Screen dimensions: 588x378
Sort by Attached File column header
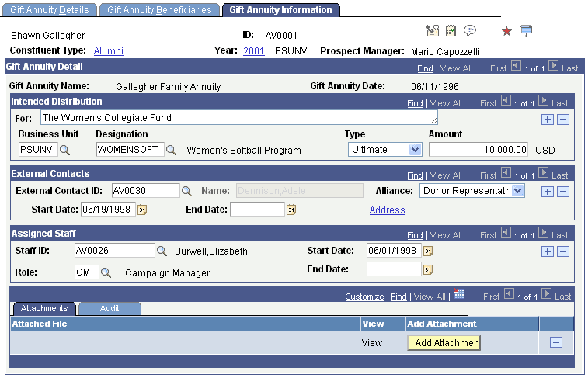[x=40, y=324]
